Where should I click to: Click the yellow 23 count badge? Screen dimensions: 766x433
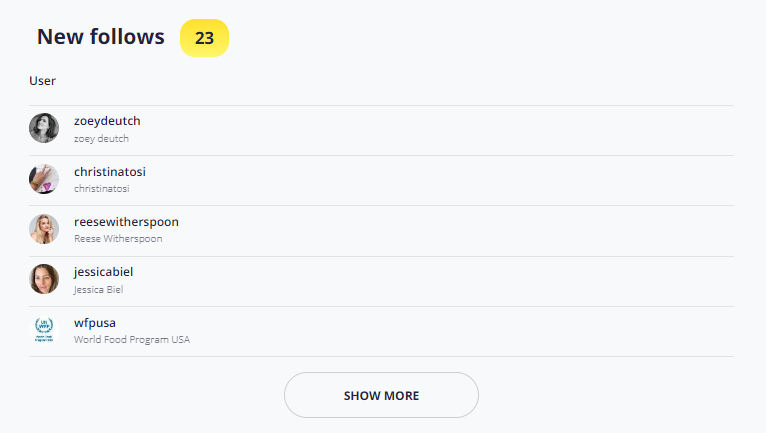pyautogui.click(x=204, y=38)
